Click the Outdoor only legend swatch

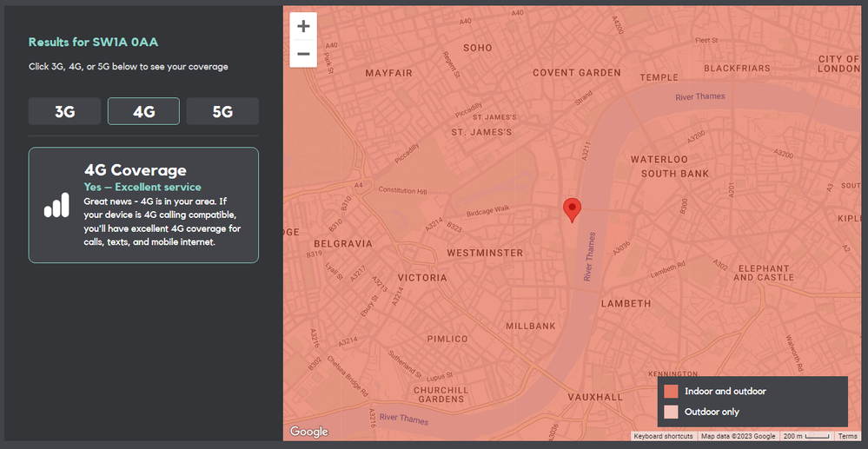pos(671,412)
